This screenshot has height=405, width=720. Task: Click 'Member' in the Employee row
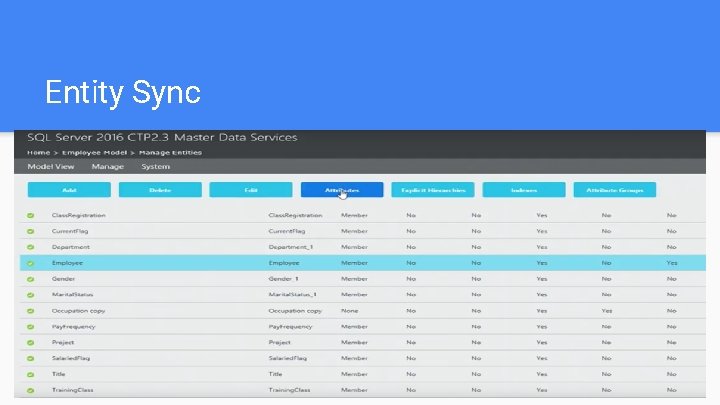[x=354, y=263]
